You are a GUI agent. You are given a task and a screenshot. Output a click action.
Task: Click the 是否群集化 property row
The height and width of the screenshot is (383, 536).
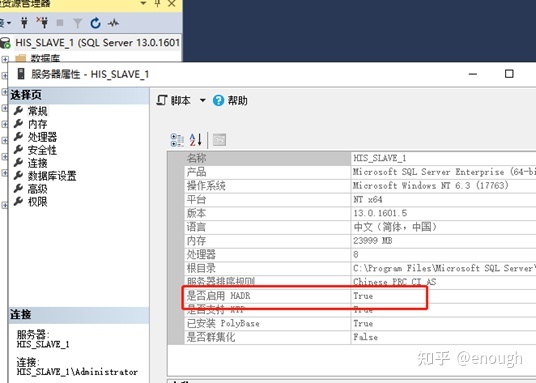click(x=360, y=337)
